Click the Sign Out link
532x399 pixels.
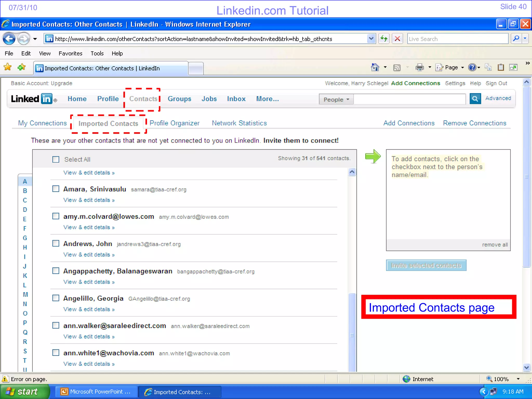pyautogui.click(x=496, y=83)
